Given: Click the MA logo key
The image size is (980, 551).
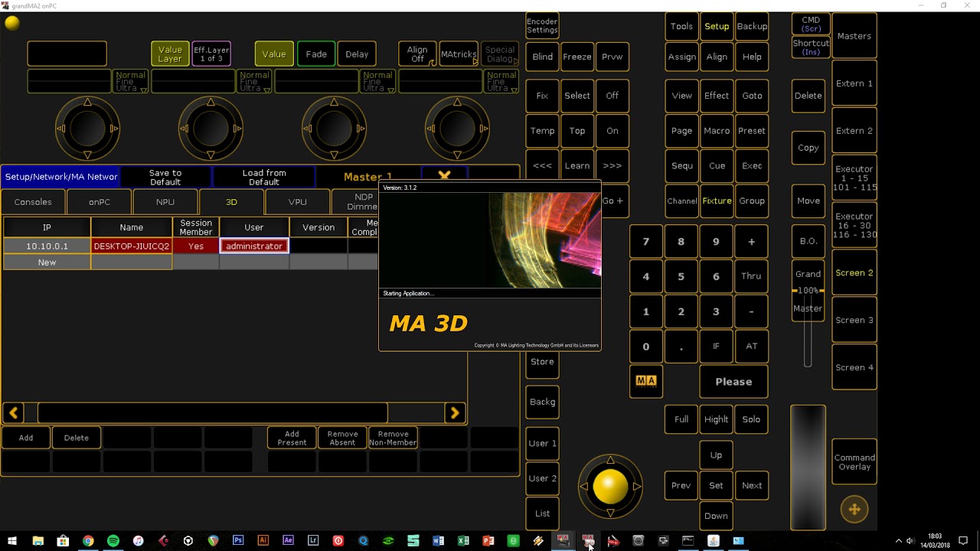Looking at the screenshot, I should [645, 380].
